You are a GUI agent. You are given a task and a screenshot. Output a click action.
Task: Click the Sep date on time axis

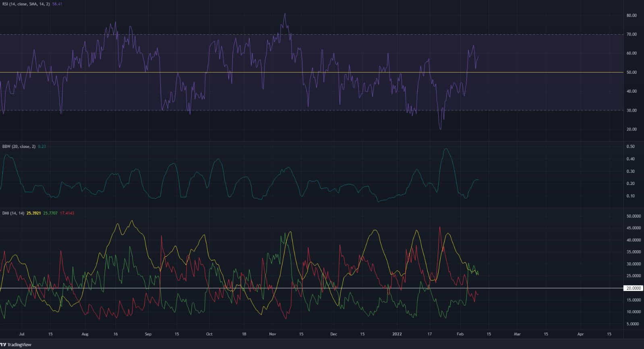click(148, 334)
